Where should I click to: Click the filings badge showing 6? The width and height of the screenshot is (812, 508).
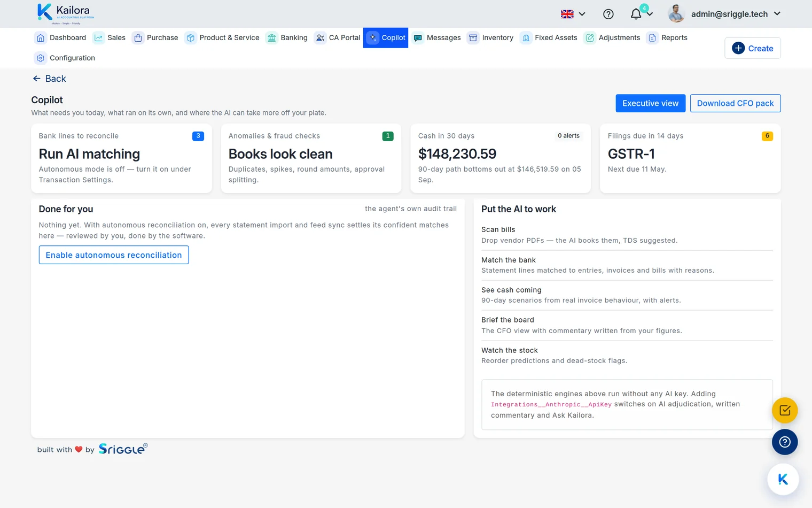coord(767,136)
